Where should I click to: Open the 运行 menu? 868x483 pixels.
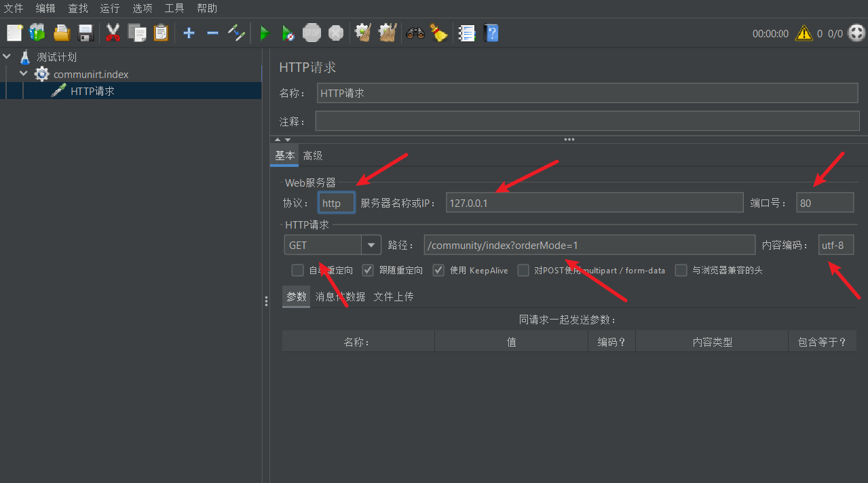pyautogui.click(x=110, y=8)
